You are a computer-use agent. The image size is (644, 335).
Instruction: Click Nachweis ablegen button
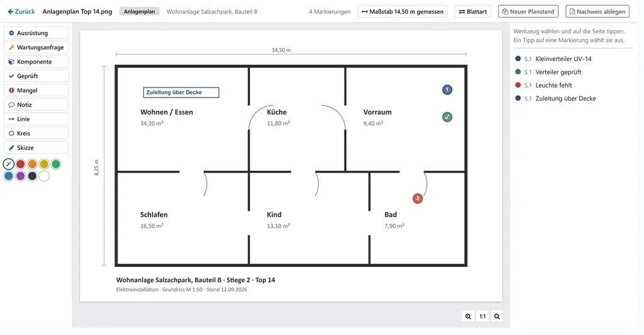597,11
